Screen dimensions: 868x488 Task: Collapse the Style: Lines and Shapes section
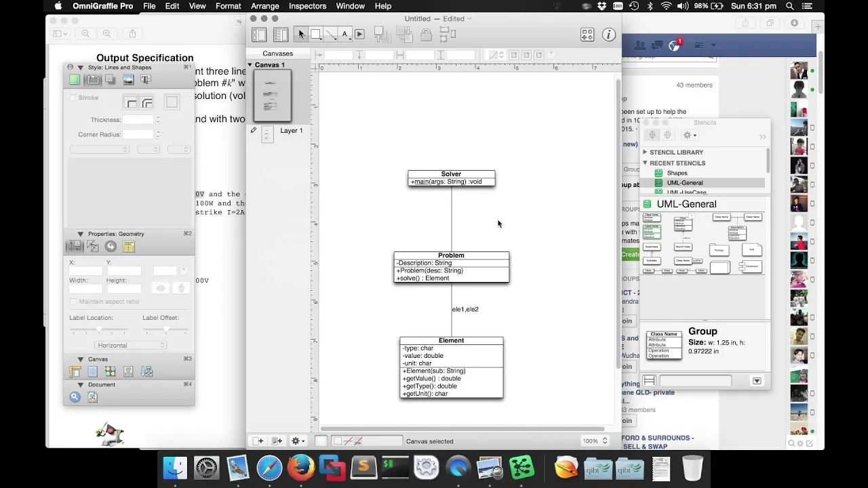coord(81,68)
